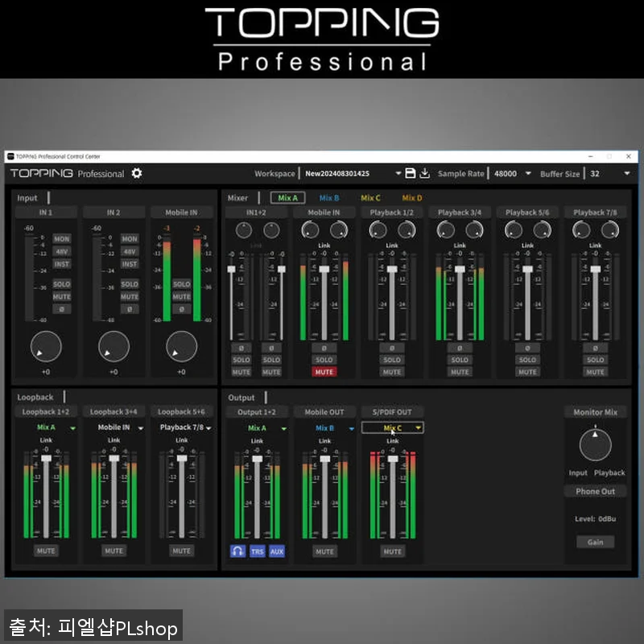Click left pan knob of Playback 5/6
The image size is (644, 644).
point(514,230)
